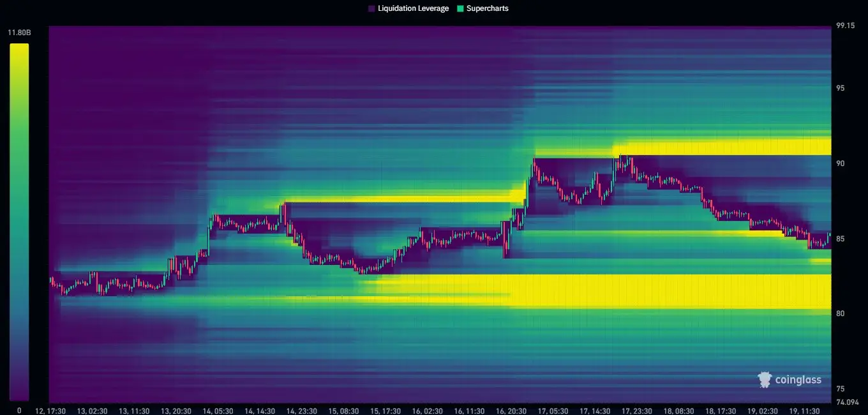
Task: Click the '14, 14:30' time axis label
Action: pyautogui.click(x=260, y=411)
